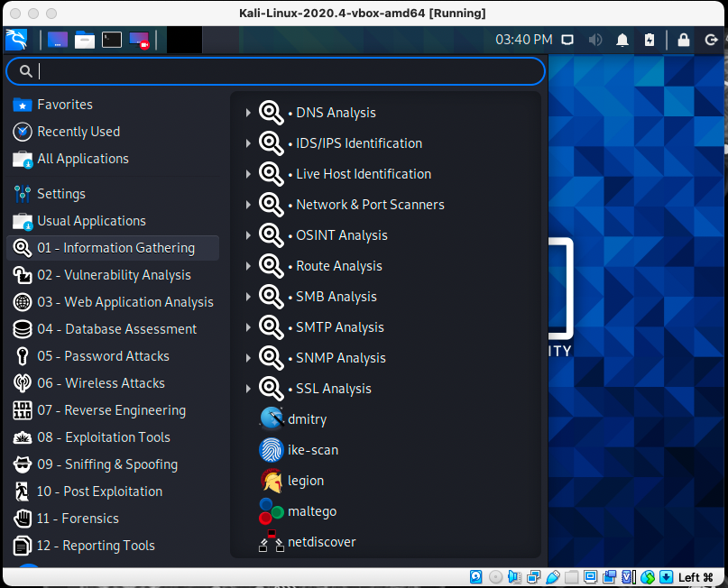This screenshot has height=588, width=728.
Task: Click inside the application search field
Action: click(271, 70)
